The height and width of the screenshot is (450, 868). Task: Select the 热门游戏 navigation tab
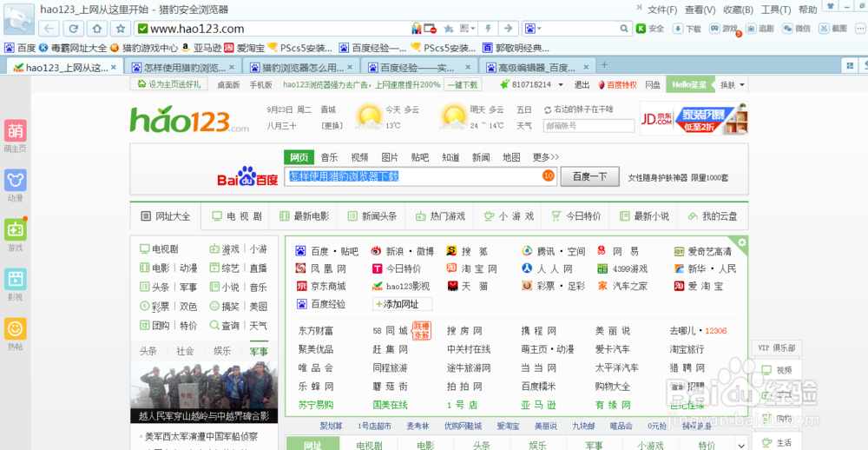pyautogui.click(x=440, y=216)
